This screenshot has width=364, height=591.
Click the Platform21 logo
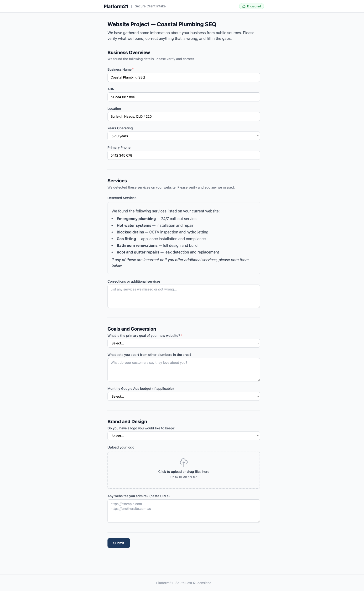(116, 6)
